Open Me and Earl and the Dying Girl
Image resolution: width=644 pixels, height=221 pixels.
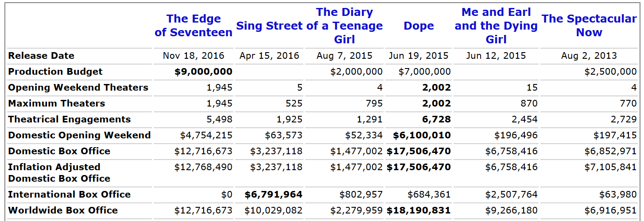[x=496, y=26]
